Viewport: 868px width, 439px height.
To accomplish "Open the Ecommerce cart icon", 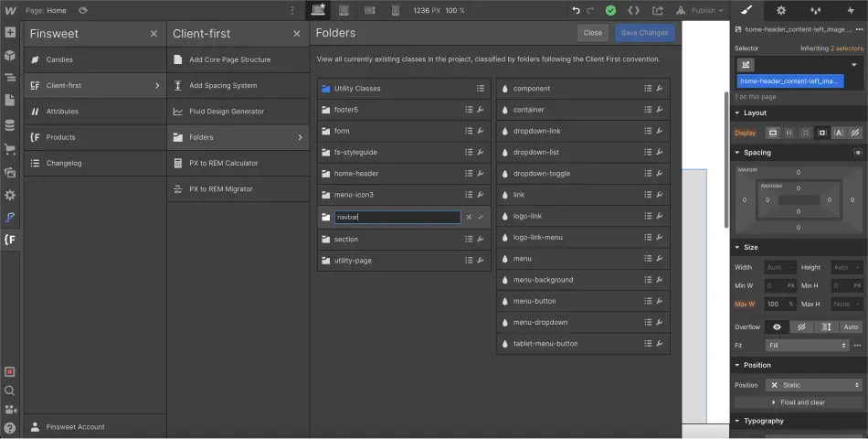I will tap(10, 148).
